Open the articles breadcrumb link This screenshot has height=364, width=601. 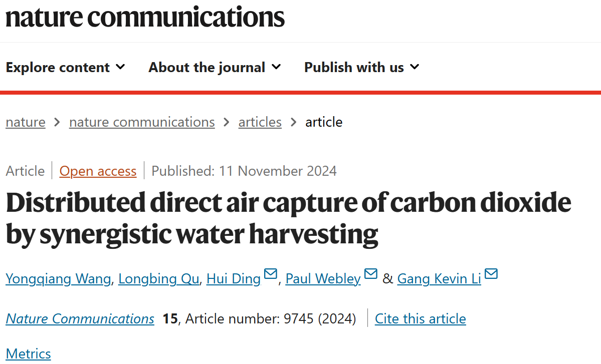click(x=260, y=122)
